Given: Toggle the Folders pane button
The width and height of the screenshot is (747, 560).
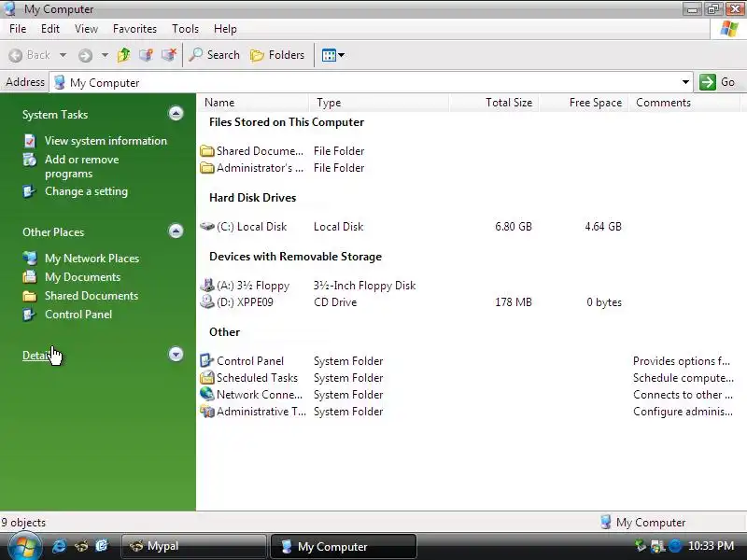Looking at the screenshot, I should pos(277,55).
